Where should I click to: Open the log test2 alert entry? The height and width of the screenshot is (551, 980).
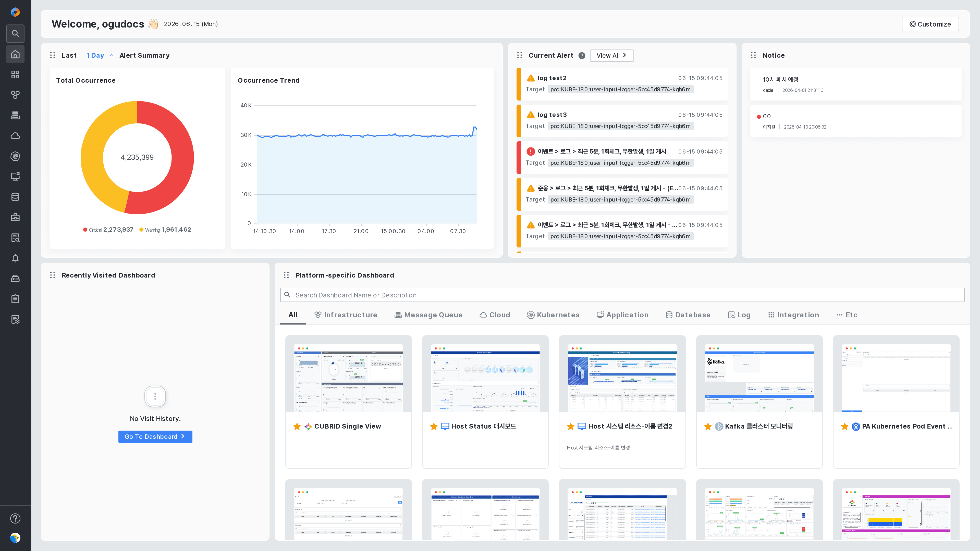point(622,84)
